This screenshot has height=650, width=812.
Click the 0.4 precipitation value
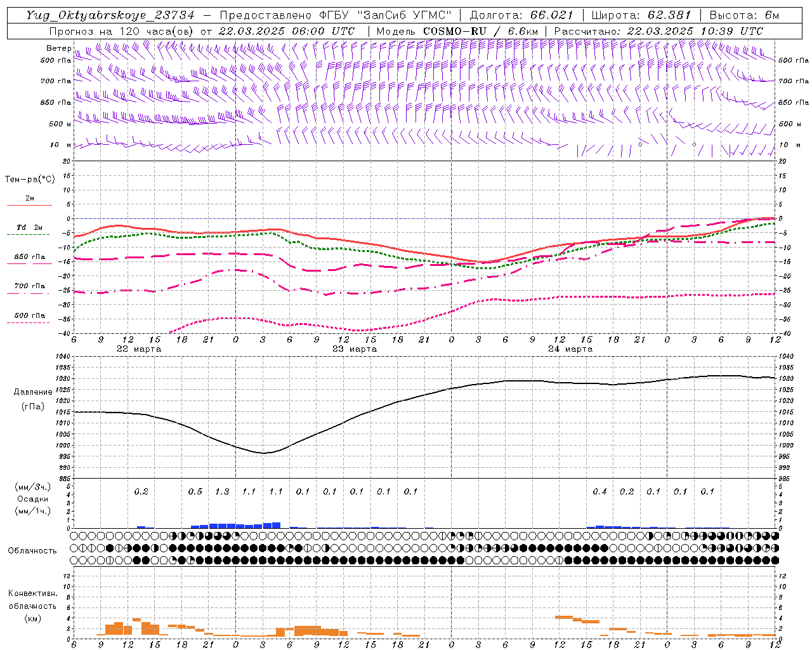[x=599, y=491]
